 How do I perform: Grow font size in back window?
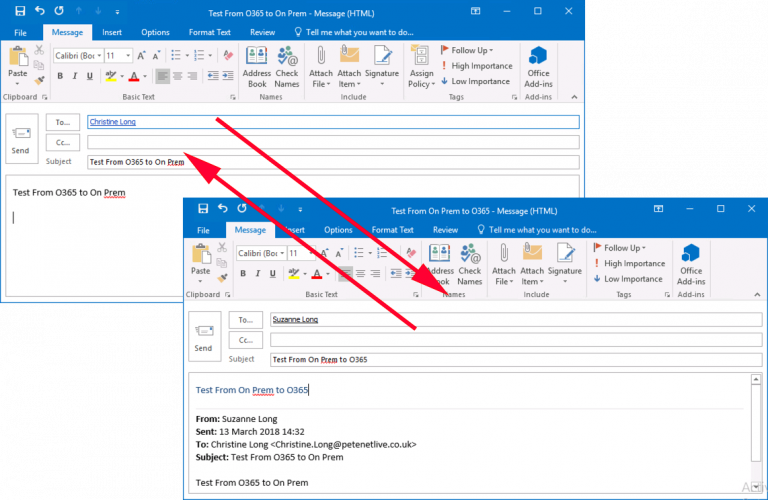[x=141, y=56]
